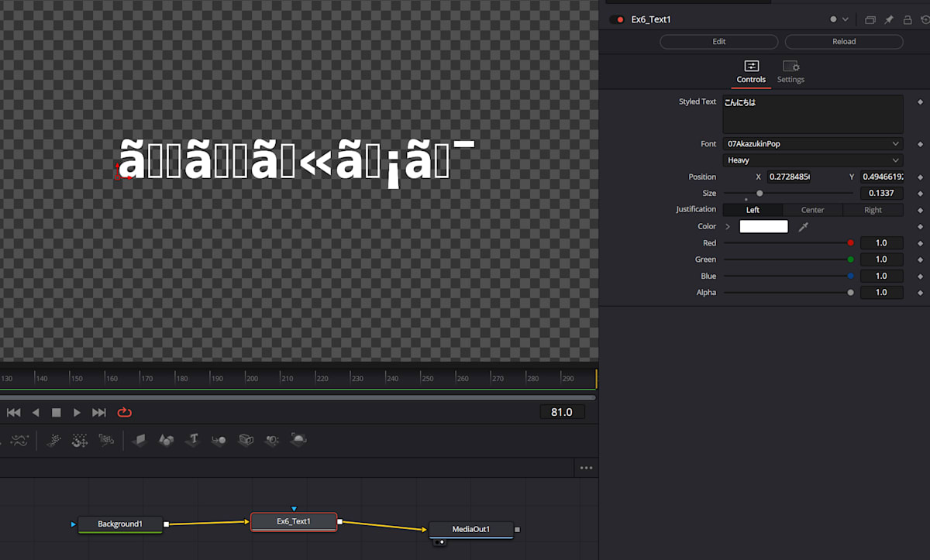Open the Heavy font weight dropdown
Image resolution: width=930 pixels, height=560 pixels.
(812, 160)
